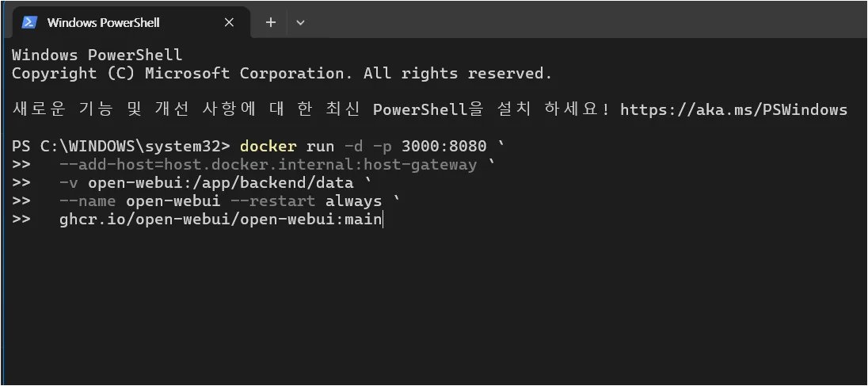The height and width of the screenshot is (386, 868).
Task: Click the 'PS C:\WINDOWS\system32>' prompt
Action: 120,146
